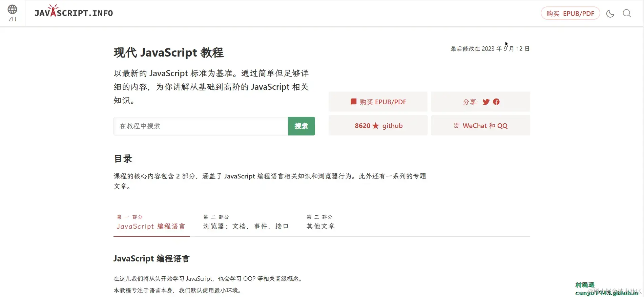
Task: Click the header 购买 EPUB/PDF button
Action: pyautogui.click(x=570, y=14)
